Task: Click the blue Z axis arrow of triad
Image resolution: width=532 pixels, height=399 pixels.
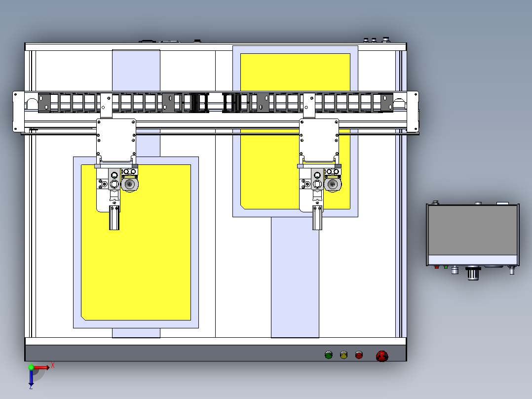Action: click(31, 380)
